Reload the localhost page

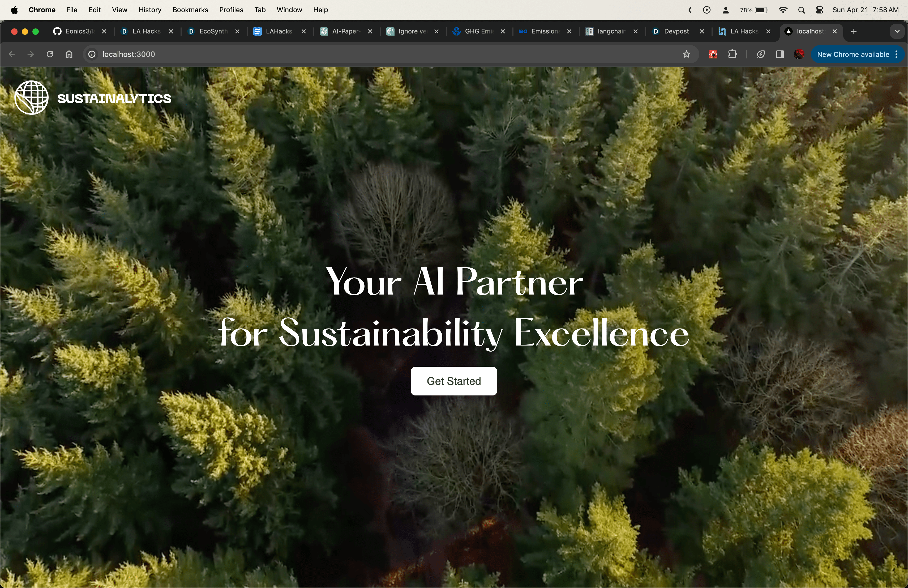(x=50, y=54)
